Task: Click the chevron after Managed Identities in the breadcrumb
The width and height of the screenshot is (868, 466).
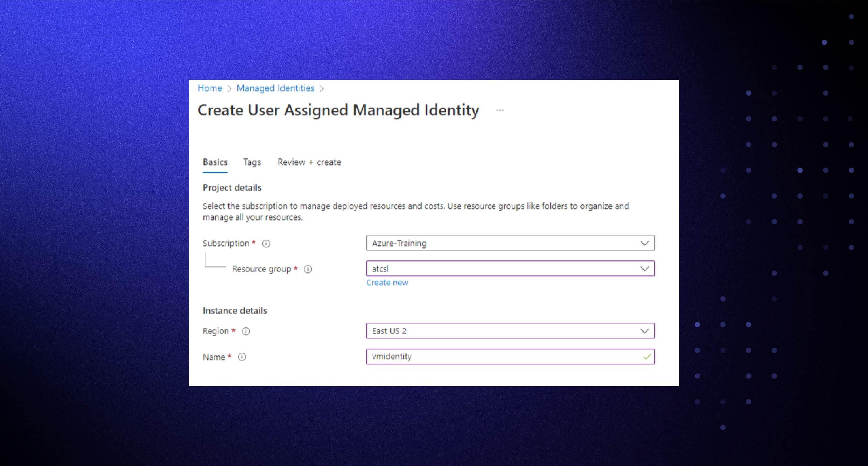Action: pyautogui.click(x=322, y=88)
